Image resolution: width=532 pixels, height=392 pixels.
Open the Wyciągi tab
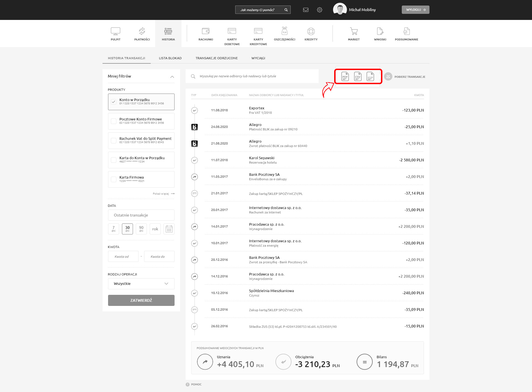tap(258, 58)
